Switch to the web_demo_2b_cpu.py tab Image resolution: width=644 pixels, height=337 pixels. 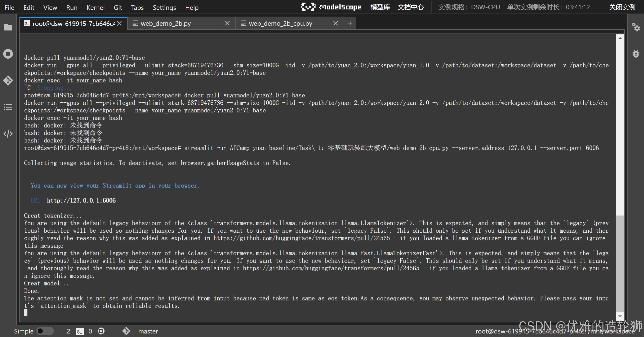pos(280,23)
